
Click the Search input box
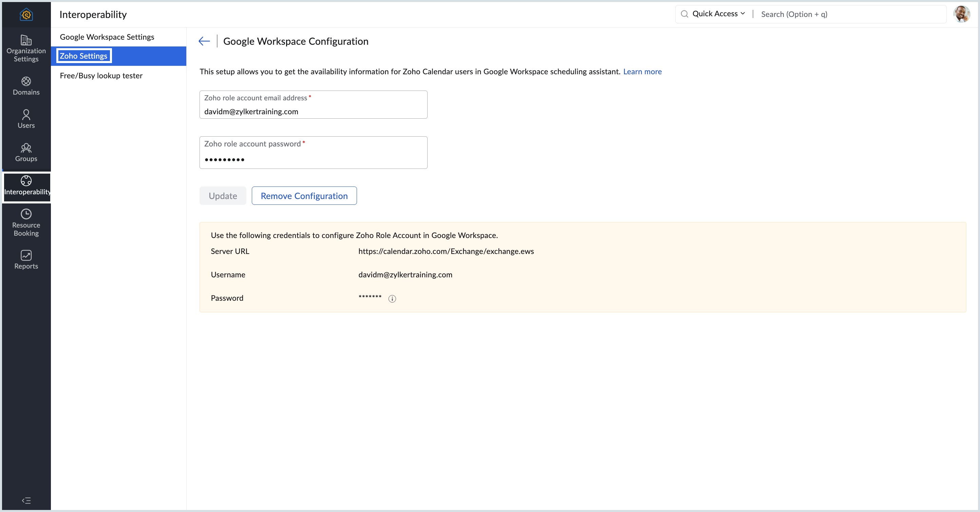click(x=852, y=14)
